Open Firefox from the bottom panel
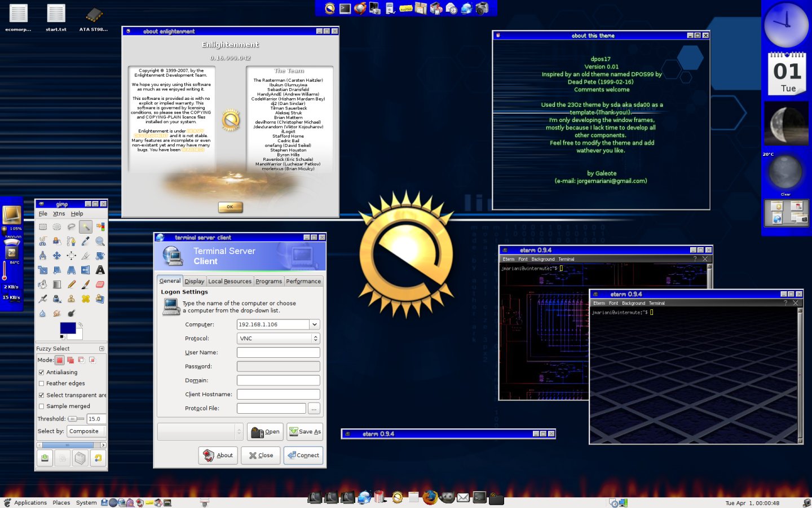812x508 pixels. pos(430,497)
